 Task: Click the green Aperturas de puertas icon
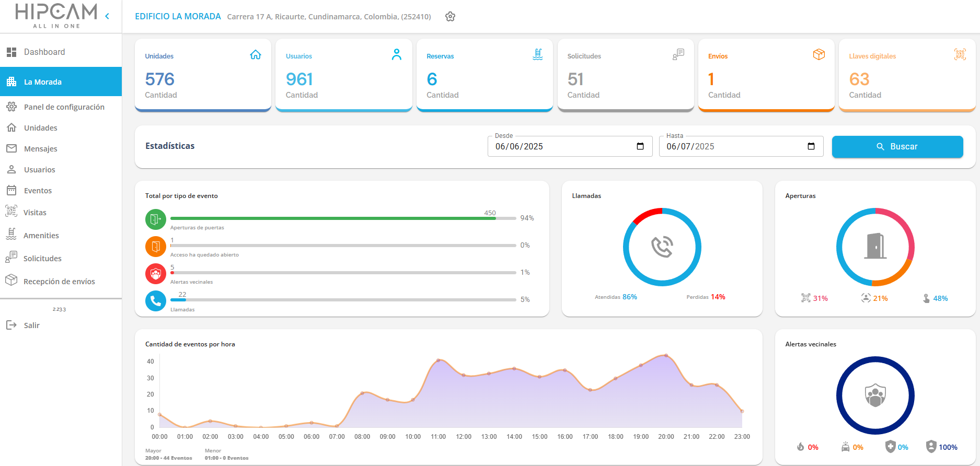pos(156,219)
